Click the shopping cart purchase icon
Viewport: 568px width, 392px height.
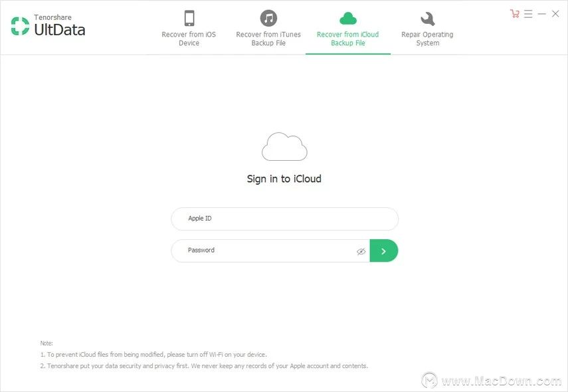pyautogui.click(x=514, y=14)
